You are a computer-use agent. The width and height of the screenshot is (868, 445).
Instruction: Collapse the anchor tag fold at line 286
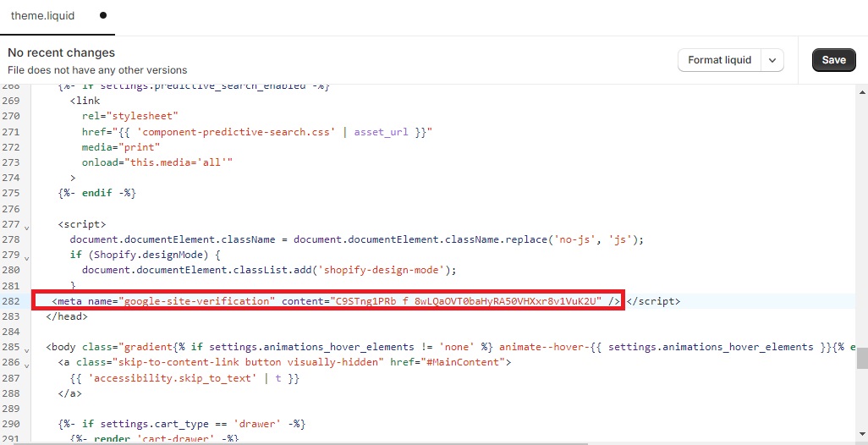(x=26, y=365)
